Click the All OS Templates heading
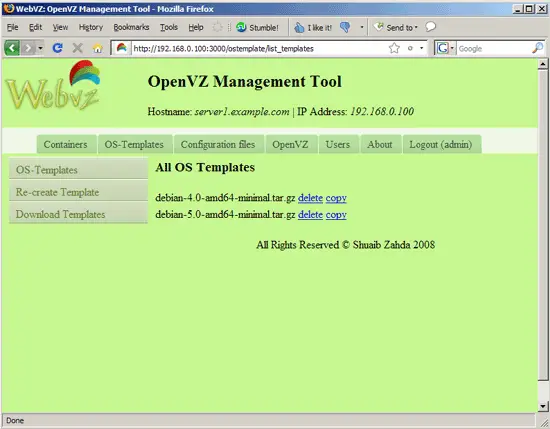 [x=205, y=167]
